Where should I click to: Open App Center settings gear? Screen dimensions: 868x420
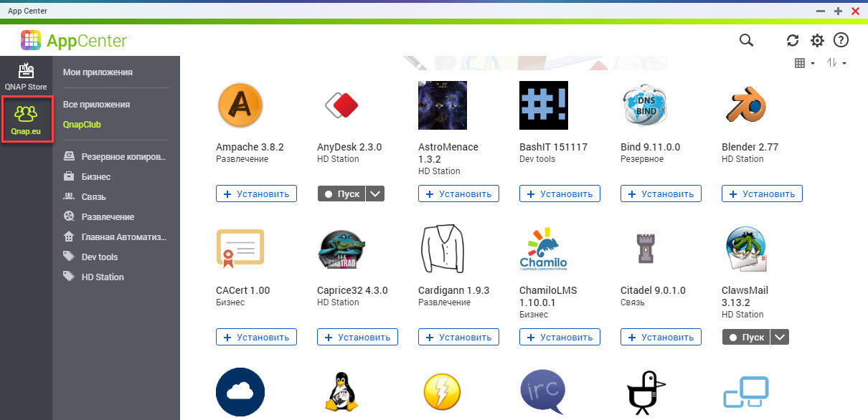click(x=817, y=41)
